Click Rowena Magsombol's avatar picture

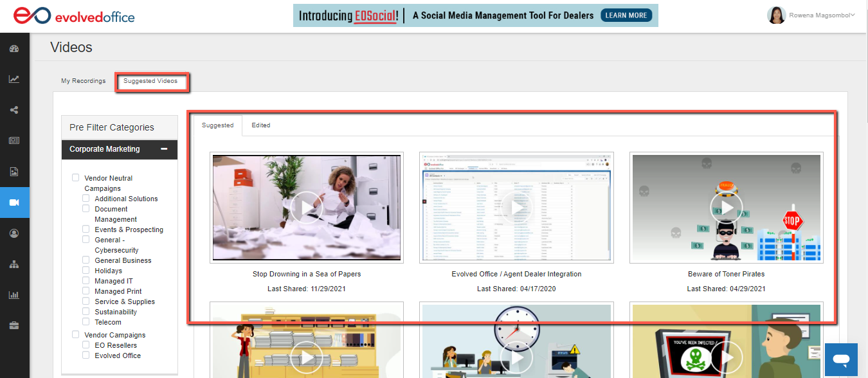(777, 15)
